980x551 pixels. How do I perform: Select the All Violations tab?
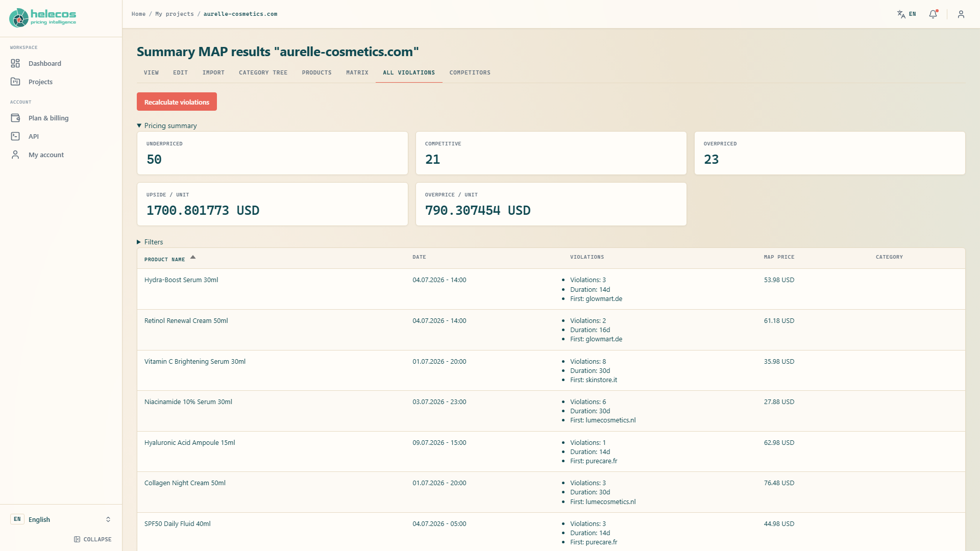(x=409, y=72)
